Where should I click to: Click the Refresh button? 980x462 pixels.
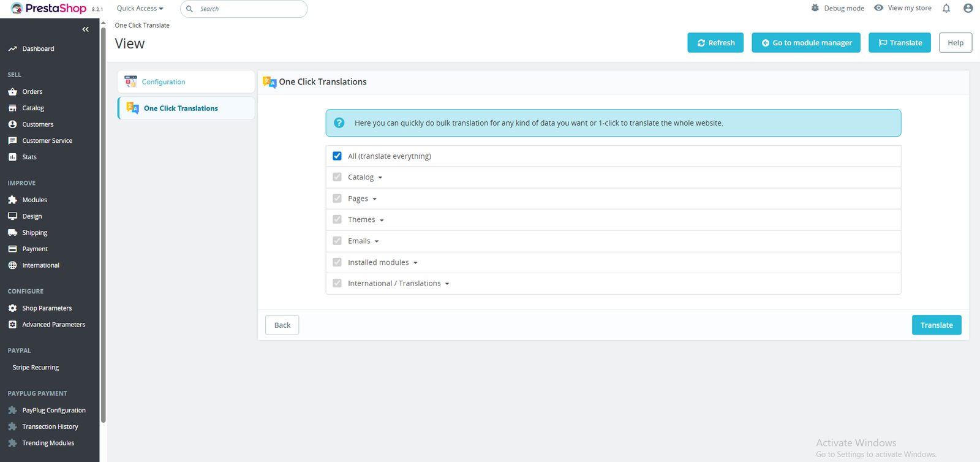715,43
